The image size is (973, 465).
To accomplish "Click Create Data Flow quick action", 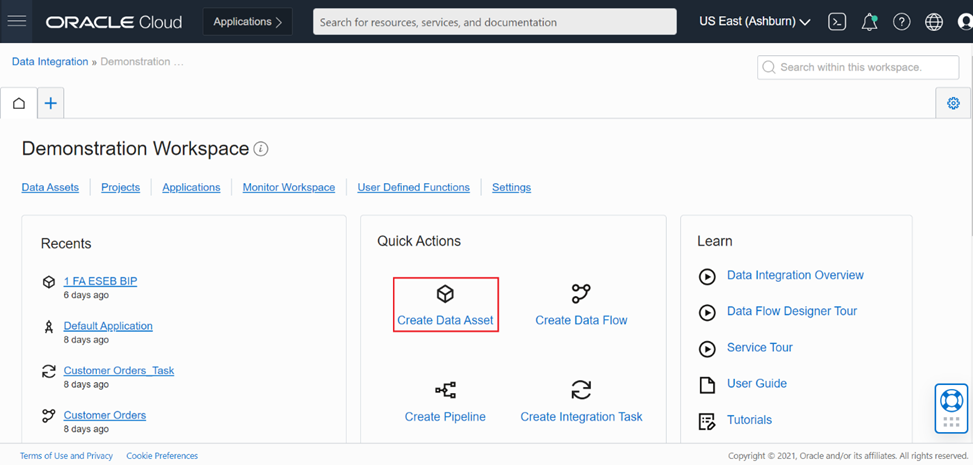I will tap(581, 305).
